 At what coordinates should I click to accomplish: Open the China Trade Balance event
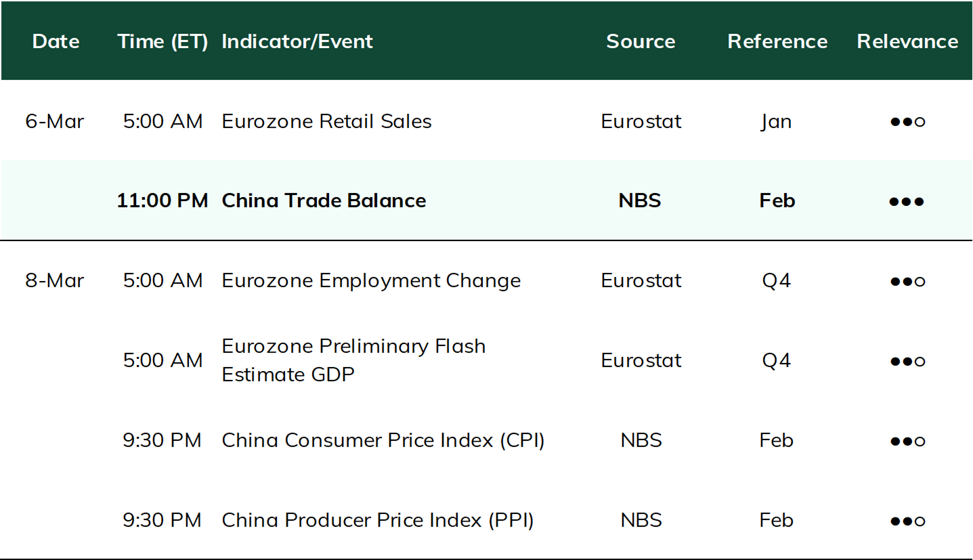click(324, 200)
